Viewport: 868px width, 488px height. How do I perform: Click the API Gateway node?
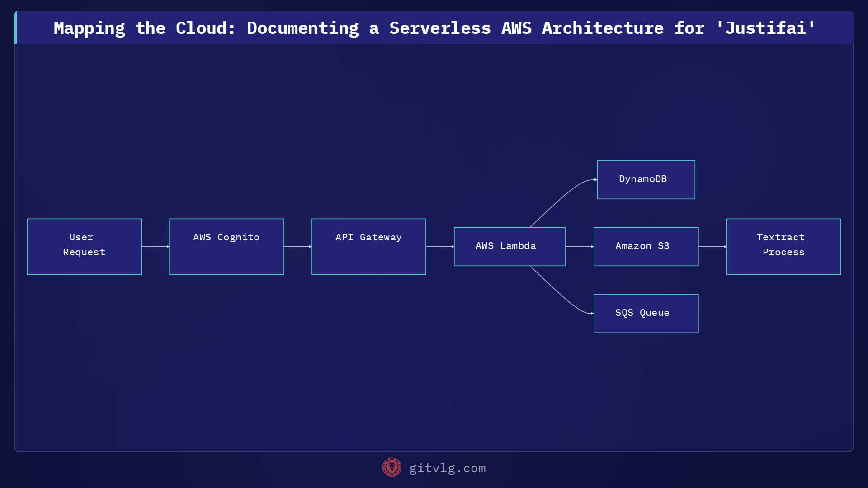click(369, 247)
